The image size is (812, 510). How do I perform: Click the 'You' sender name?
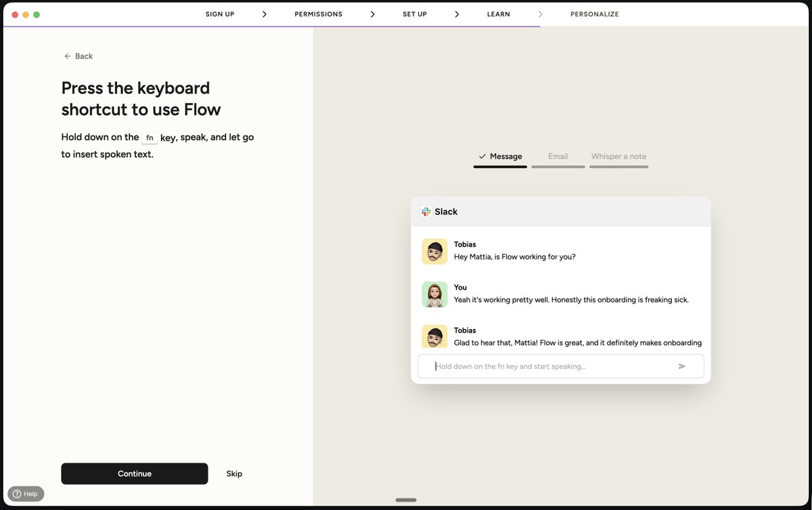pos(460,287)
